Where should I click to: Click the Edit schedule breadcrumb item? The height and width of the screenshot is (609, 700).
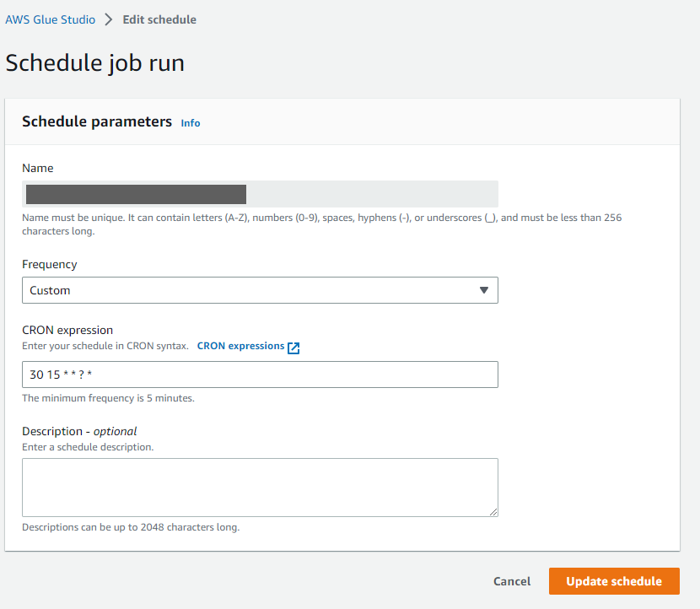tap(159, 19)
